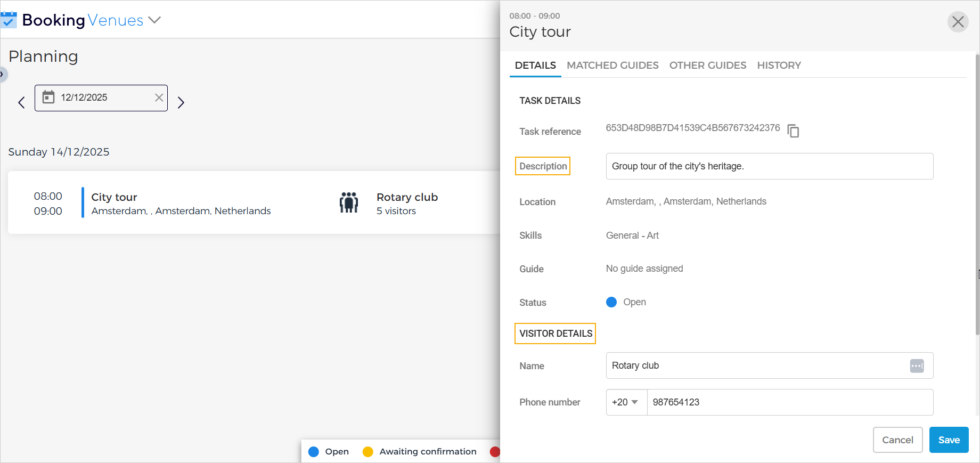Save the task changes
980x463 pixels.
949,440
